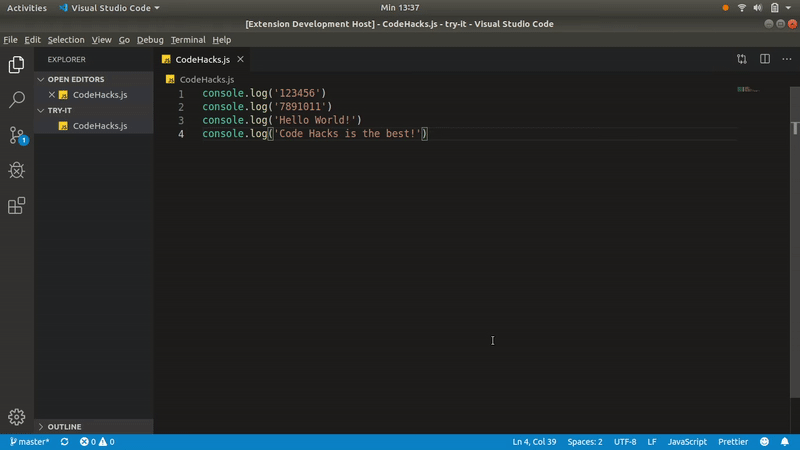This screenshot has height=450, width=800.
Task: Click the editor minimap preview
Action: point(748,90)
